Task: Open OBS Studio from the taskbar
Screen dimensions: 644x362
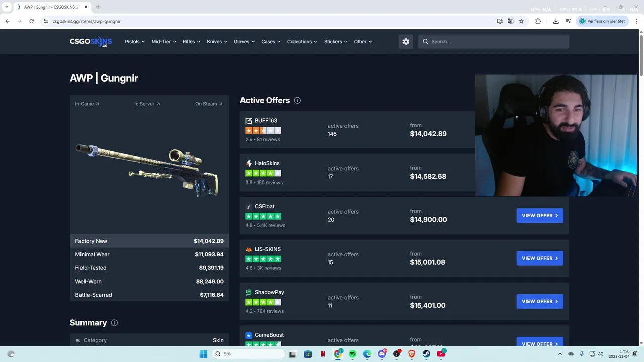Action: click(x=397, y=354)
